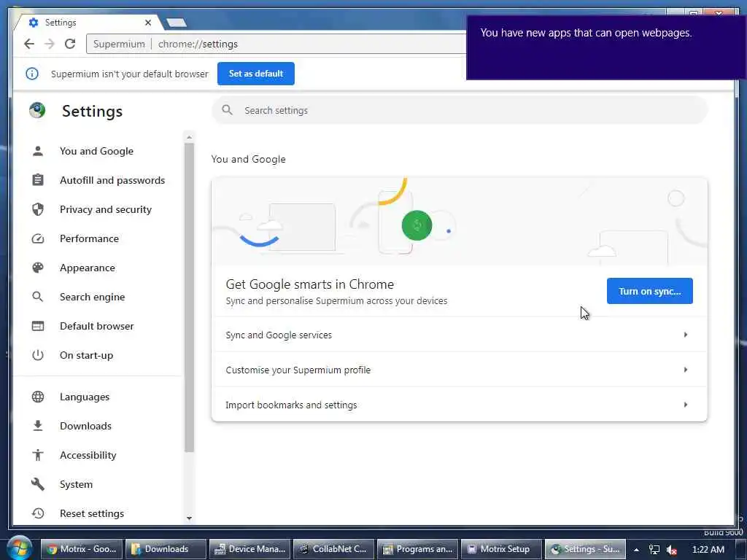
Task: Open Default browser settings
Action: [x=98, y=326]
